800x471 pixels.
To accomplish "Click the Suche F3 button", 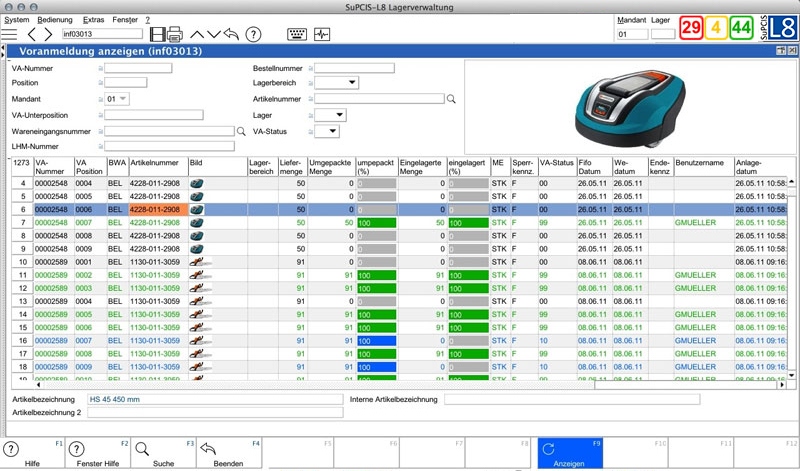I will point(163,453).
